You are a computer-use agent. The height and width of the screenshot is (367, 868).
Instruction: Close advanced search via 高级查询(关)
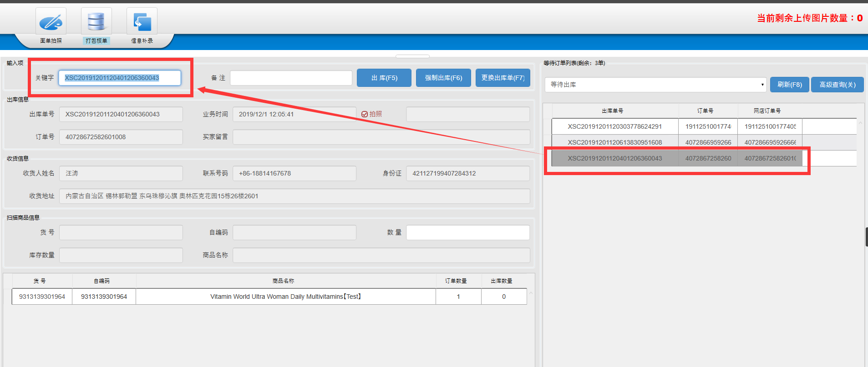tap(837, 85)
